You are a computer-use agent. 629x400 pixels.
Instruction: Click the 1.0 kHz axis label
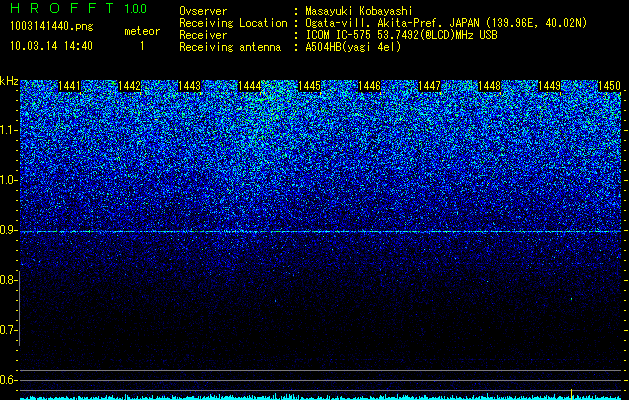pos(8,181)
